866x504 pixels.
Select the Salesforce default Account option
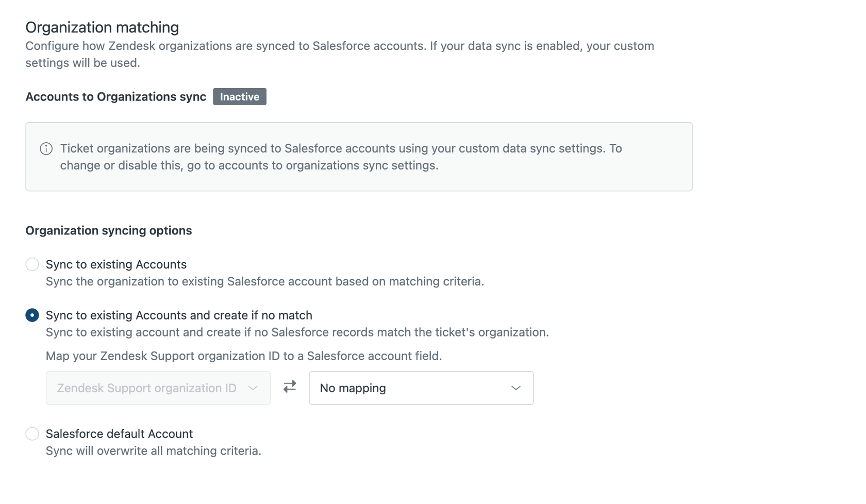click(x=32, y=433)
